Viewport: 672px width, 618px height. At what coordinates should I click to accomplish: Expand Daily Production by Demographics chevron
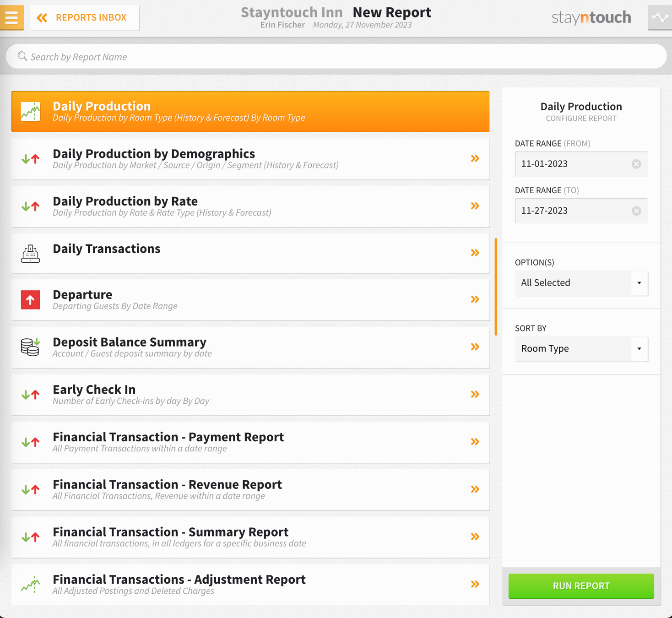(475, 158)
